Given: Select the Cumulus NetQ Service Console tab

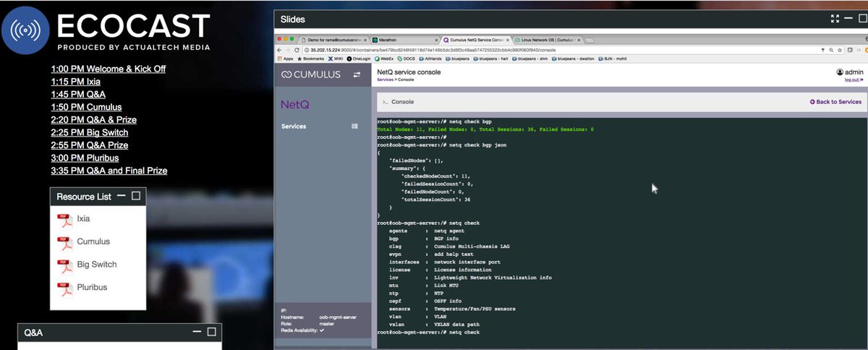Looking at the screenshot, I should pyautogui.click(x=477, y=39).
